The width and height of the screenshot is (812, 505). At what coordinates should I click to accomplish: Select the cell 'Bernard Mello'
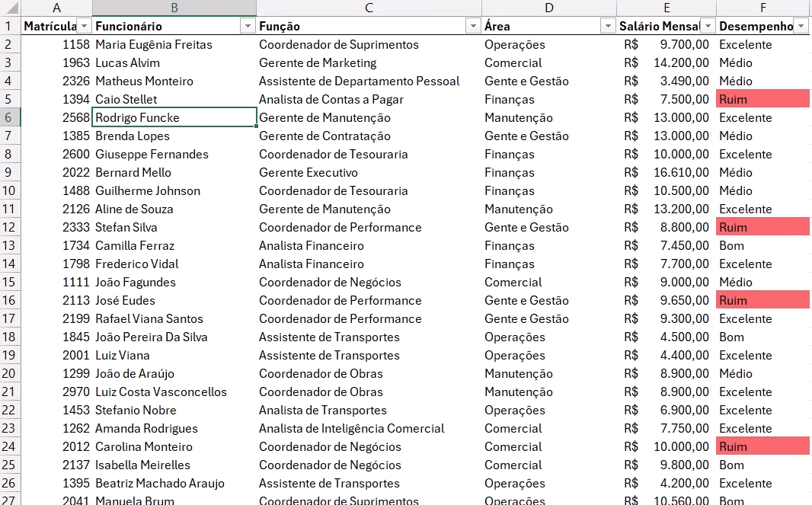click(174, 172)
